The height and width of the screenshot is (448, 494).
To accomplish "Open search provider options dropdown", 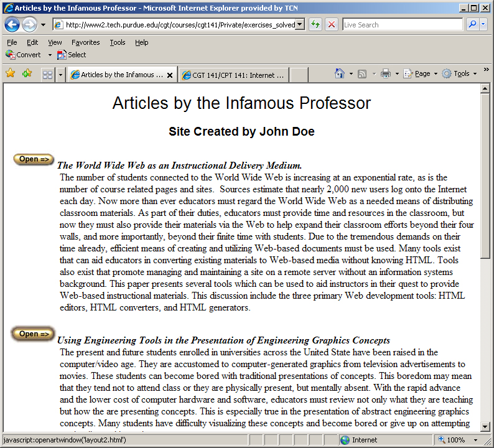I will pyautogui.click(x=483, y=24).
